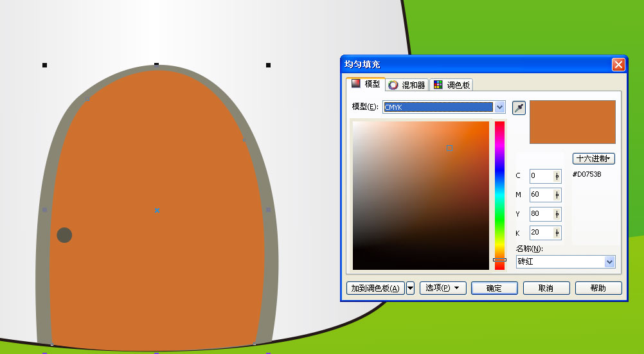Switch to the 调色板 tab
644x354 pixels.
(x=452, y=85)
